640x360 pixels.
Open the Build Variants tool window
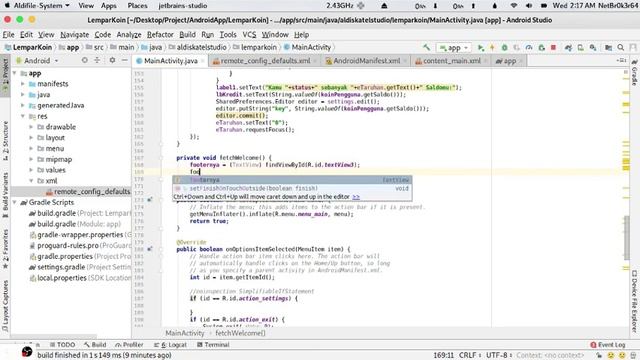click(x=5, y=195)
